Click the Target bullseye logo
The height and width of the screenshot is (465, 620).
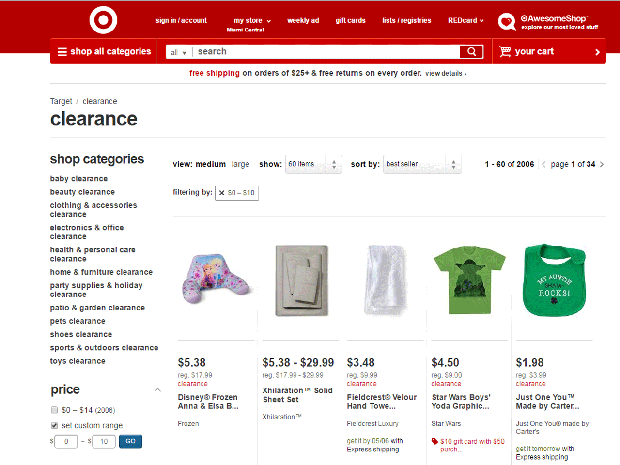click(x=102, y=20)
